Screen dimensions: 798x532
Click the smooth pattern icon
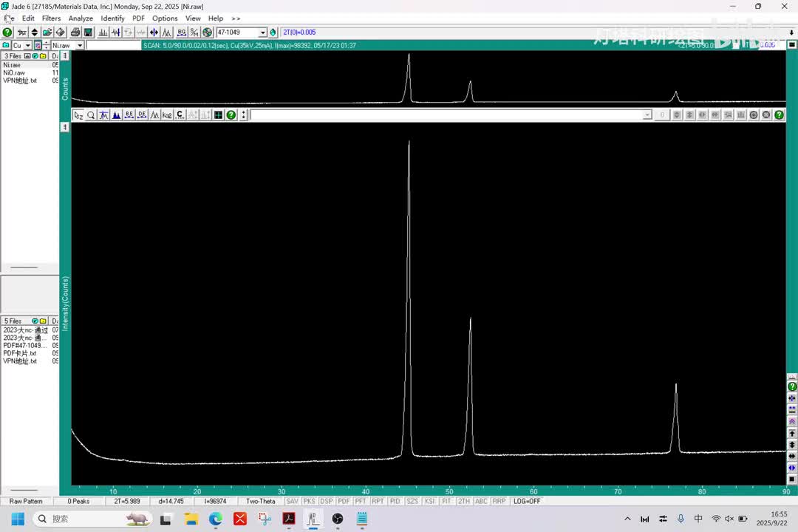[x=115, y=32]
